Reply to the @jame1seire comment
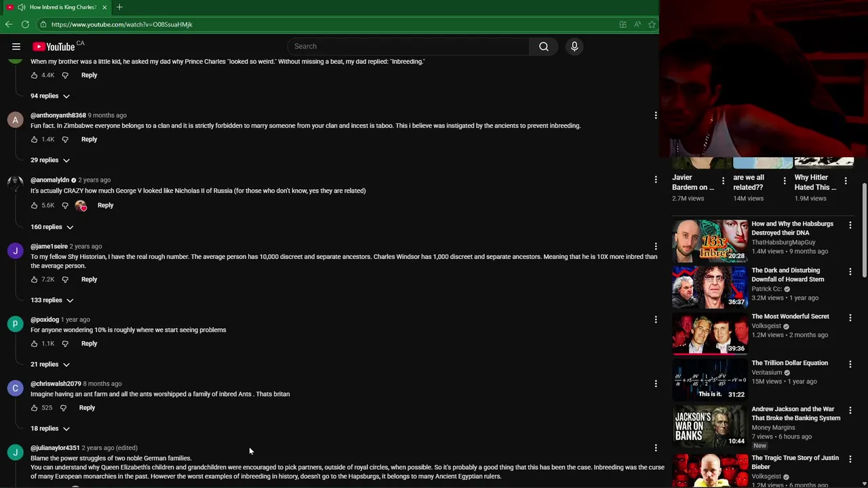Screen dimensions: 868x488 (x=89, y=279)
